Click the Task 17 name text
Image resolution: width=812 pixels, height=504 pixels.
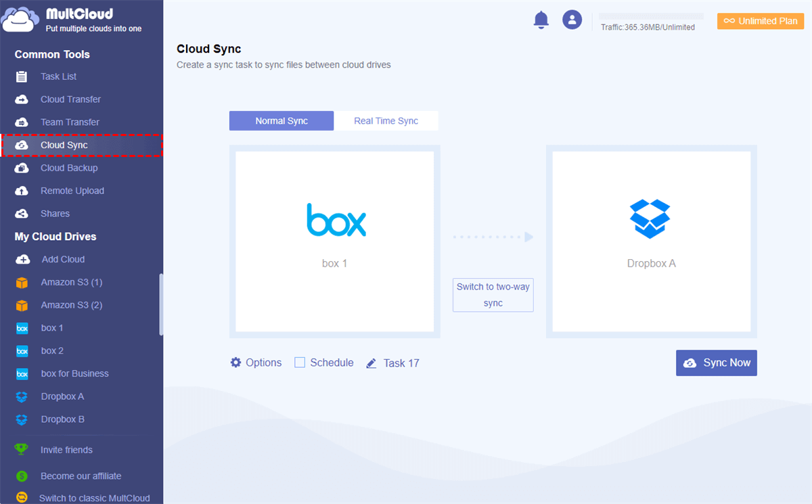[x=401, y=363]
